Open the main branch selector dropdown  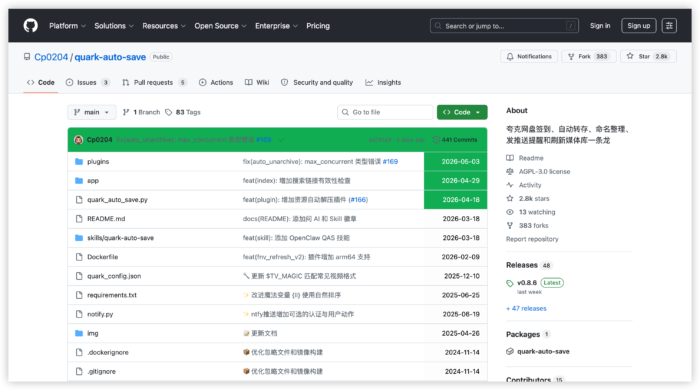92,112
